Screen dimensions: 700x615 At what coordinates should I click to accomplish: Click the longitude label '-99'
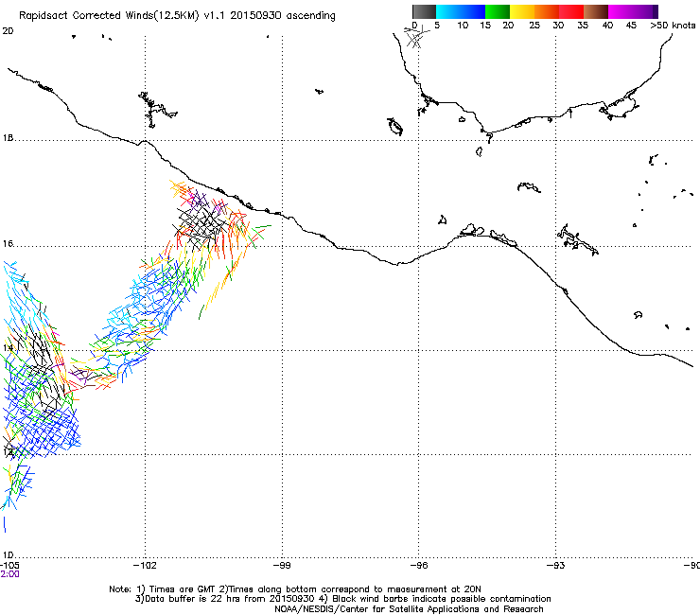[x=282, y=566]
